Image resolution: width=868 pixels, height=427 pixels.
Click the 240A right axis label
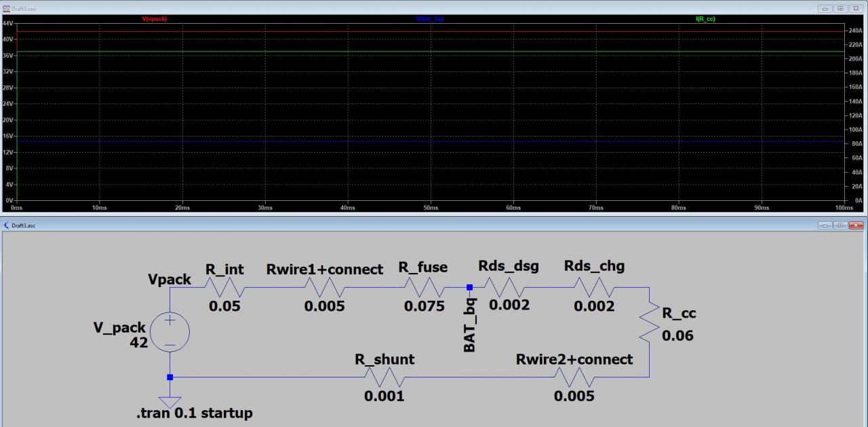(855, 31)
